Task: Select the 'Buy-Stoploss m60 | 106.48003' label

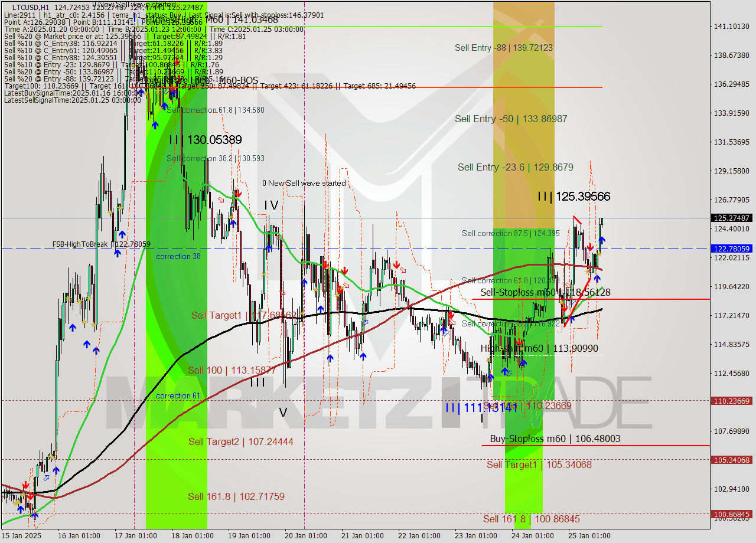Action: click(555, 439)
